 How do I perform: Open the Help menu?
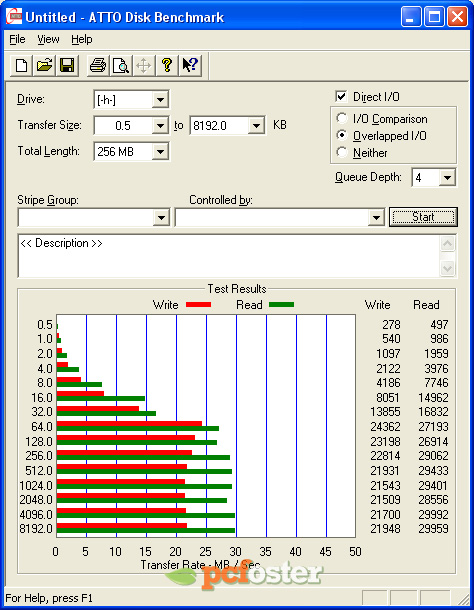pyautogui.click(x=82, y=39)
